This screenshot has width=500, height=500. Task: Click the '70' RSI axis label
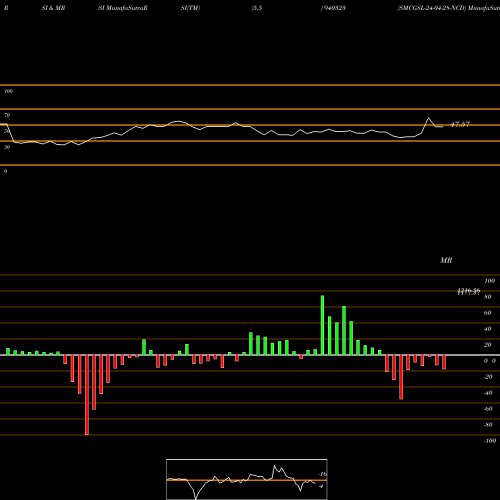[7, 115]
